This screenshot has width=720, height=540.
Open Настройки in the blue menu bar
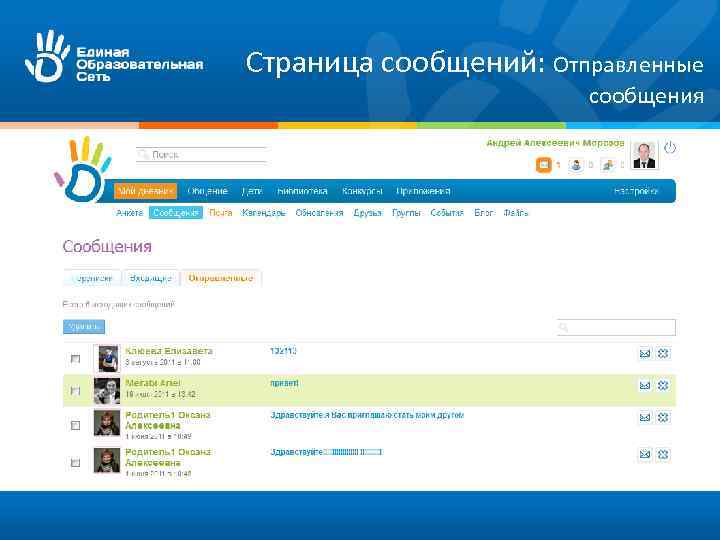[x=636, y=191]
